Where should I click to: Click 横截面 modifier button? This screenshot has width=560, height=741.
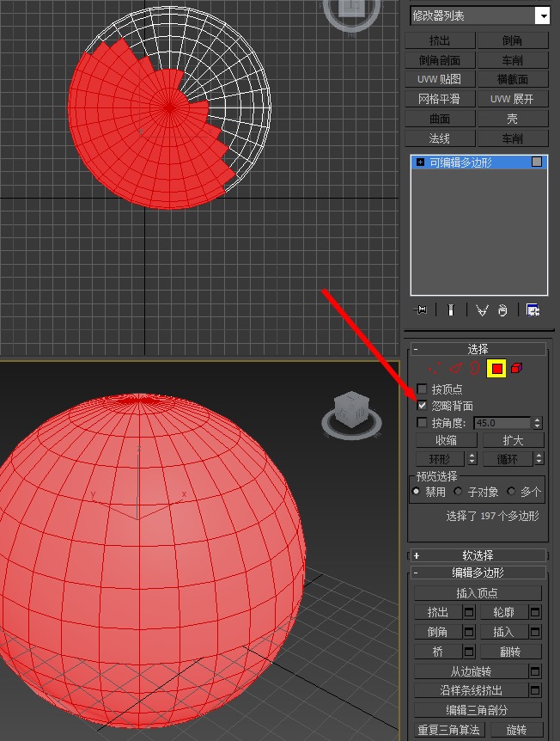tap(513, 79)
